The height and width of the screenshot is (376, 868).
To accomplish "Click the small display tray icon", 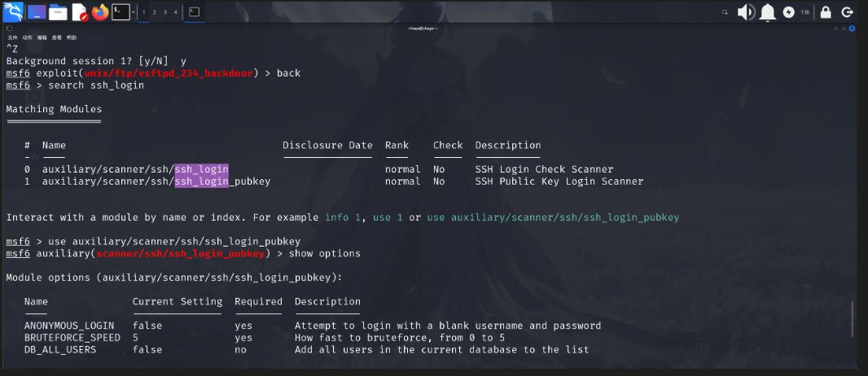I will tap(725, 12).
